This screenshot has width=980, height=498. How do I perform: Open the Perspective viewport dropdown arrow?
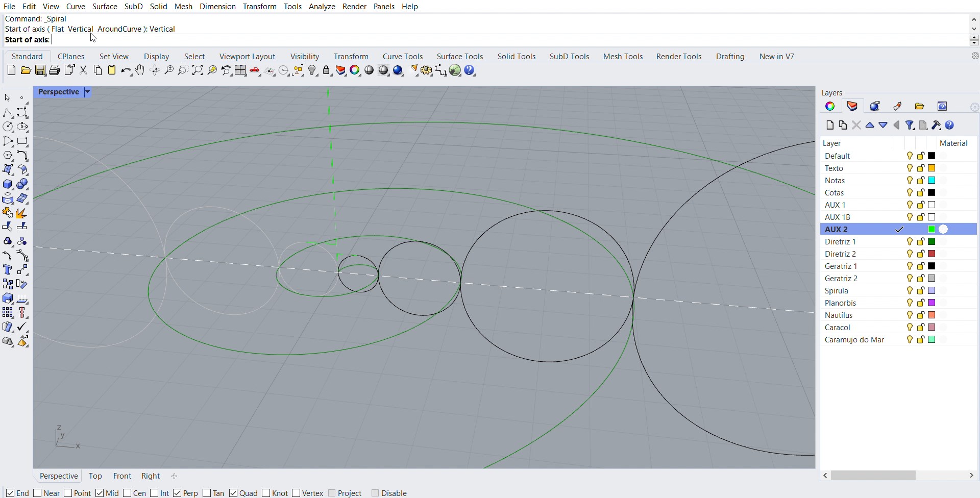(87, 92)
